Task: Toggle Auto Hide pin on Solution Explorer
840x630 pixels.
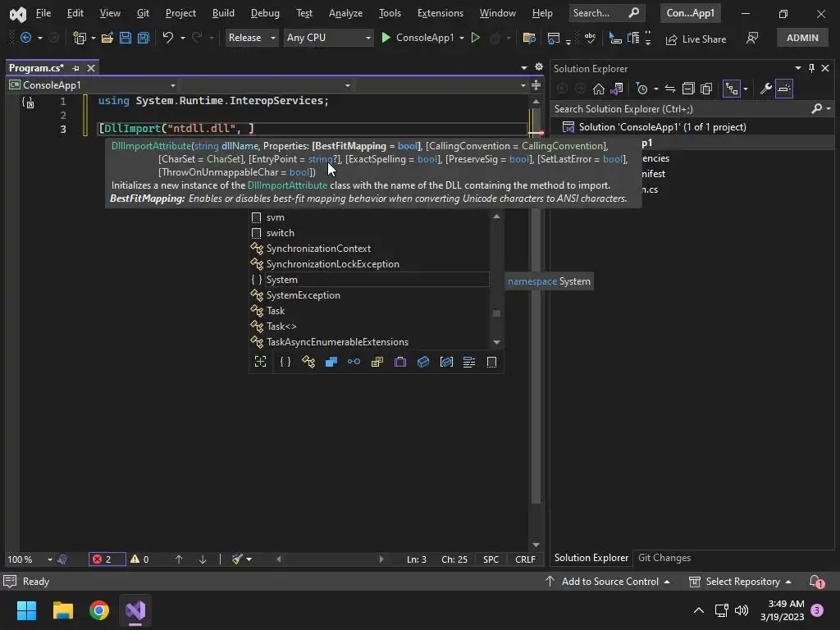Action: 811,68
